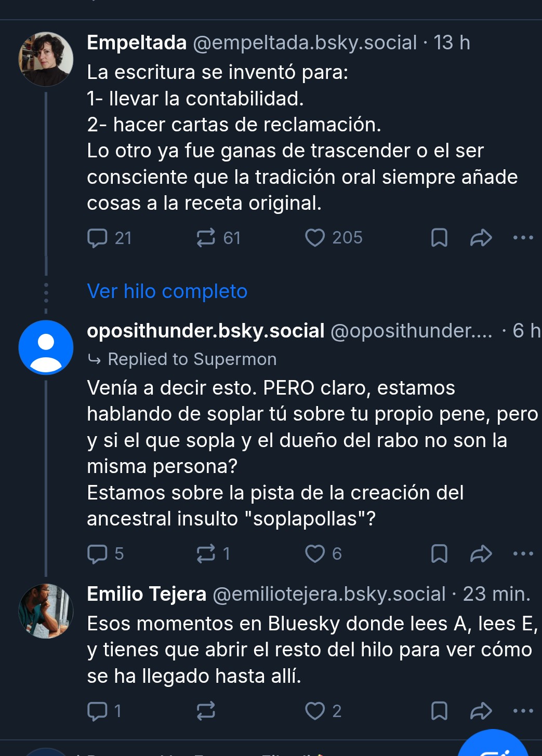542x756 pixels.
Task: Repost Empeltada's post with 61 reposts
Action: click(x=206, y=238)
